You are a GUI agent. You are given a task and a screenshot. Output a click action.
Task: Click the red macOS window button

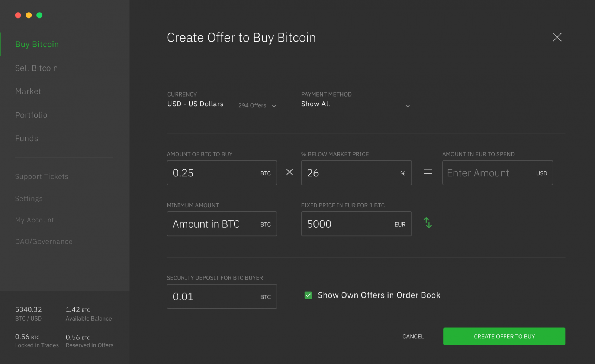tap(18, 15)
